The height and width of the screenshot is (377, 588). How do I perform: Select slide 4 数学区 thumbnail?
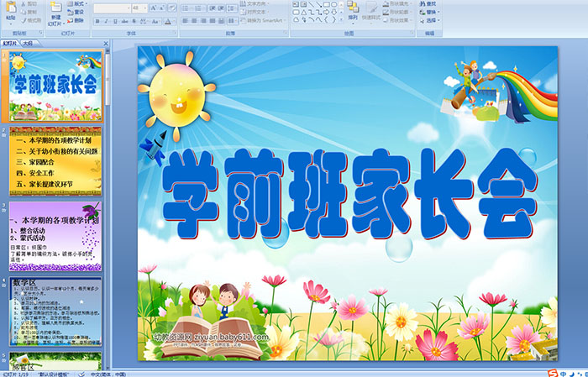point(55,312)
